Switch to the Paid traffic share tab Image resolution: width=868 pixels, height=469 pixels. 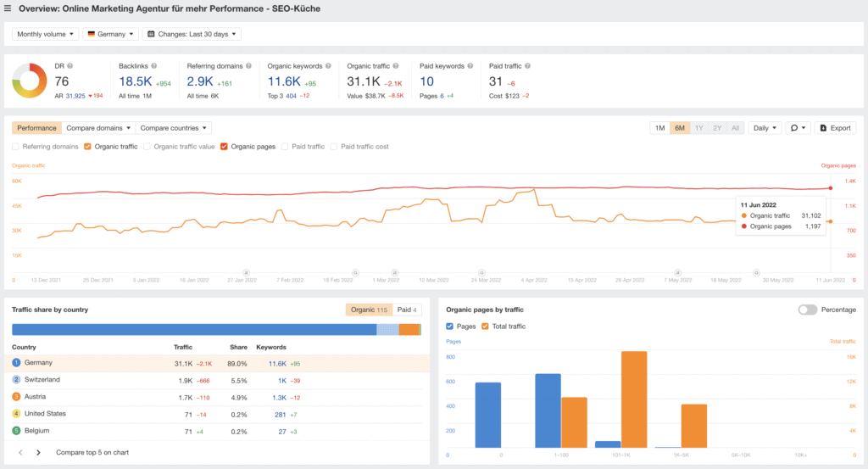tap(408, 310)
